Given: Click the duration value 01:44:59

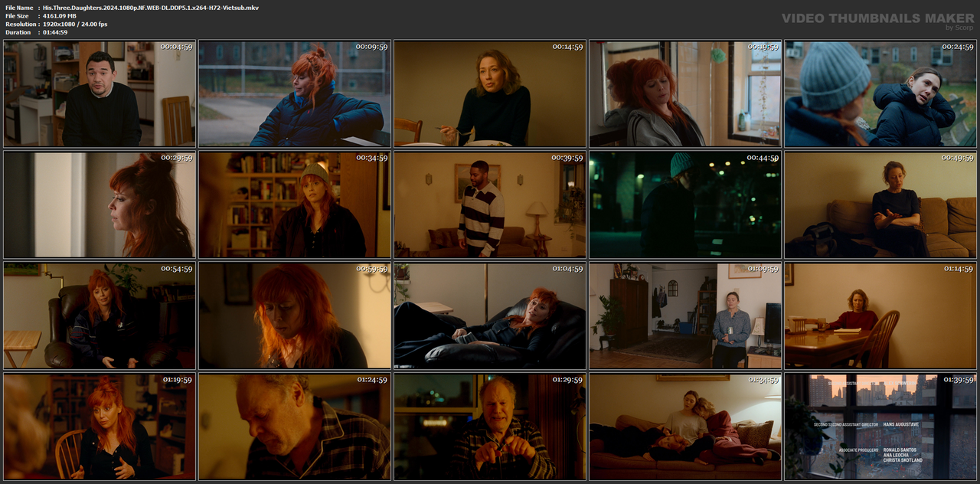Looking at the screenshot, I should 54,33.
